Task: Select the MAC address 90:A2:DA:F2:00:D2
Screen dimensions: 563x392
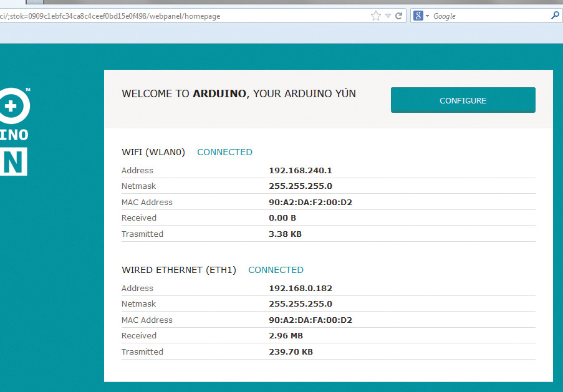Action: coord(310,202)
